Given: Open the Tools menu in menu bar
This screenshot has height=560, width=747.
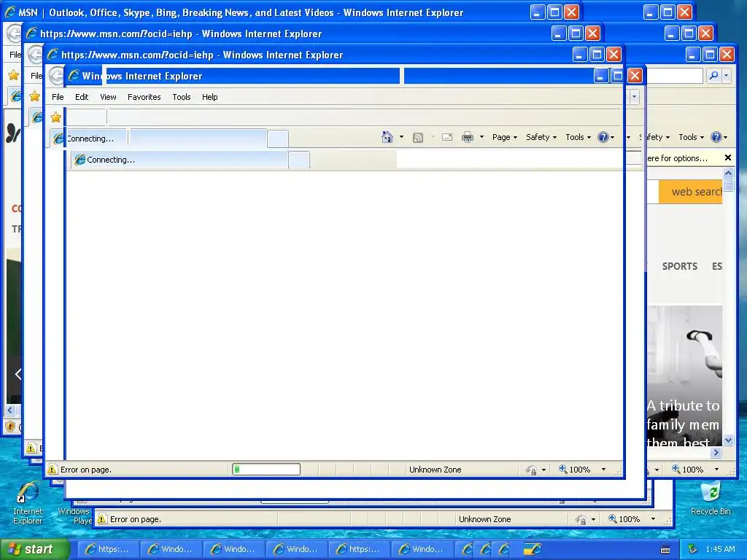Looking at the screenshot, I should click(182, 97).
